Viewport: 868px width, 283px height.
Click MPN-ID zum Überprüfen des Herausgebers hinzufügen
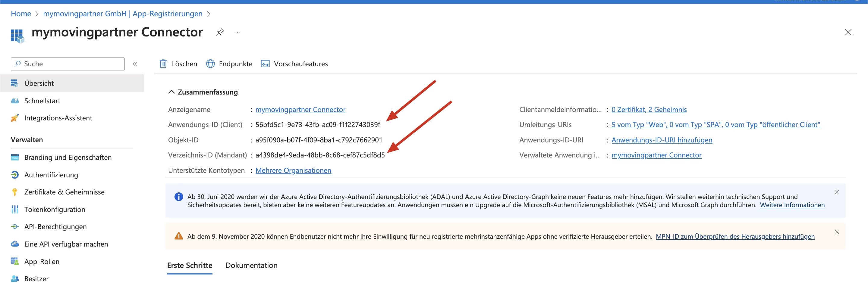pos(735,236)
